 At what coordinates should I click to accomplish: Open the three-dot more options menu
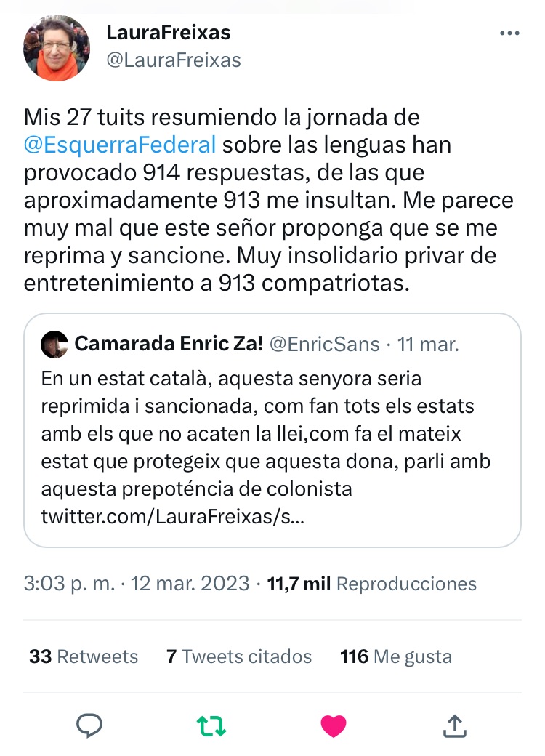[510, 34]
